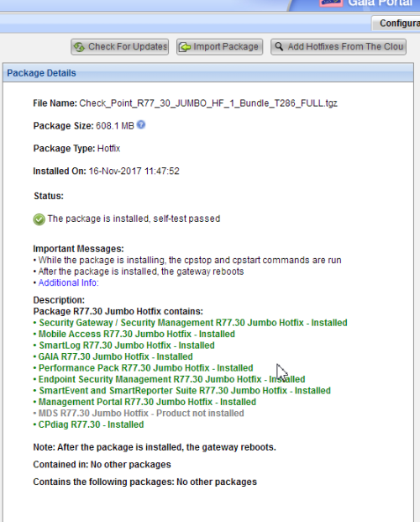
Task: Click Security Gateway / Security Management hotfix line
Action: pos(193,323)
